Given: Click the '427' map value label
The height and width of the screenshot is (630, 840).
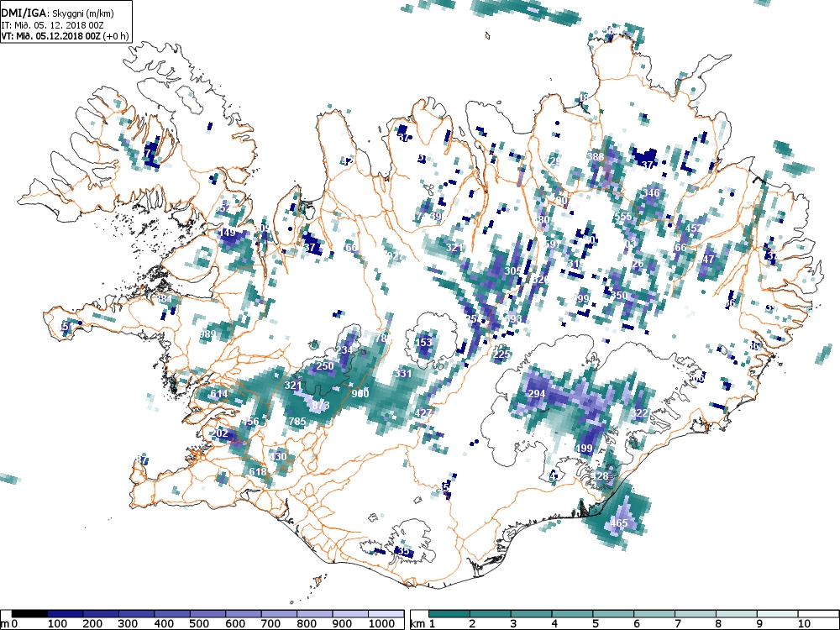Looking at the screenshot, I should tap(423, 412).
